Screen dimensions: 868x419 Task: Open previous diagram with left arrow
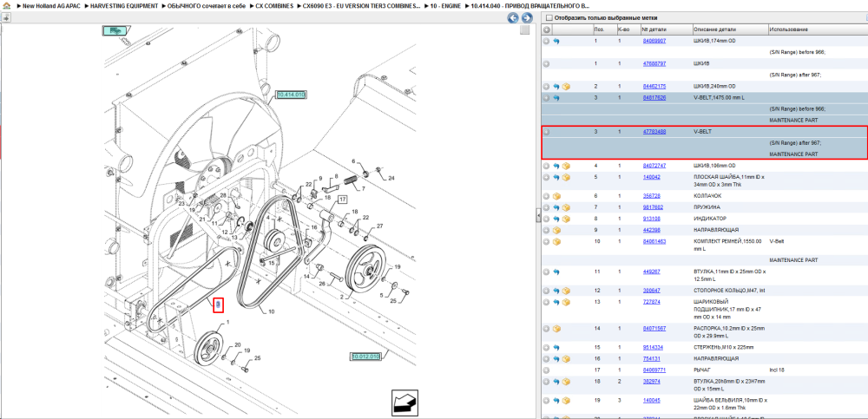[513, 18]
